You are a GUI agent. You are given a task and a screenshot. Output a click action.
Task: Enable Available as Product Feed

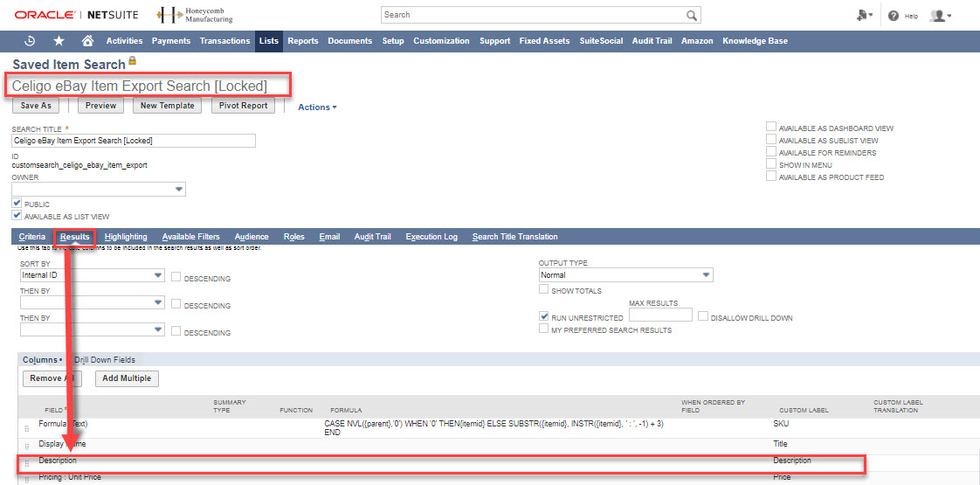click(x=771, y=177)
